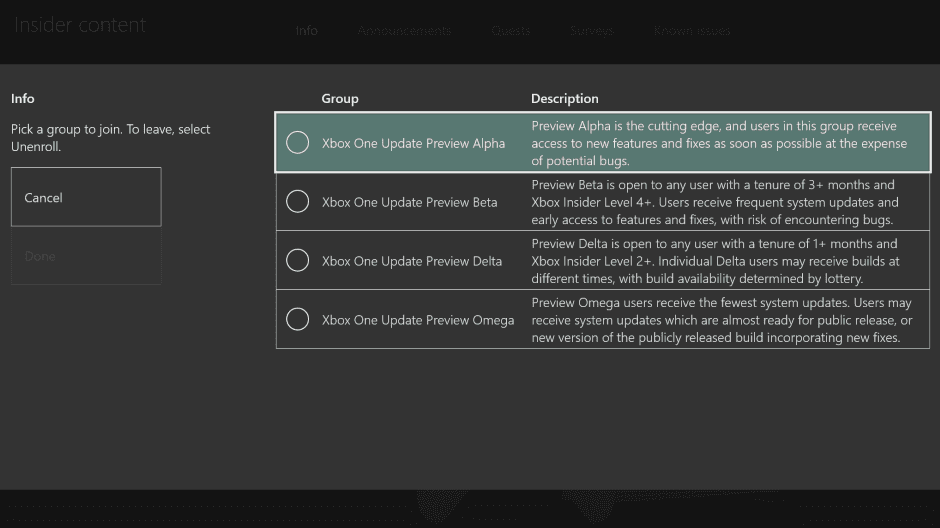The image size is (940, 528).
Task: Open the Known issues tab
Action: point(692,31)
